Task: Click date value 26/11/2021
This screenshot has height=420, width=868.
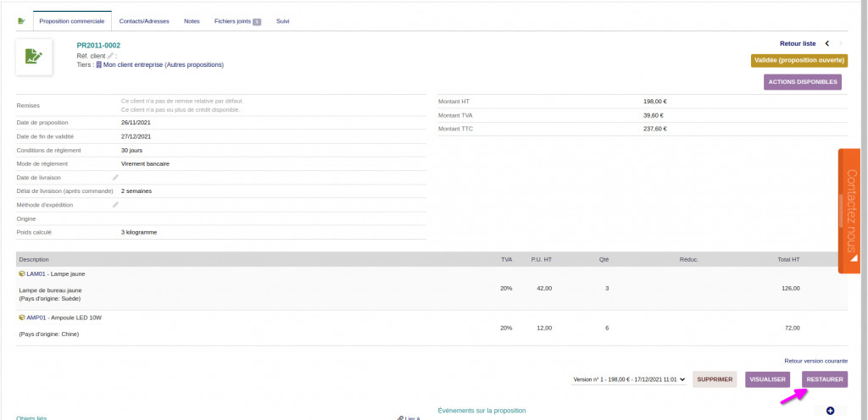Action: click(136, 123)
